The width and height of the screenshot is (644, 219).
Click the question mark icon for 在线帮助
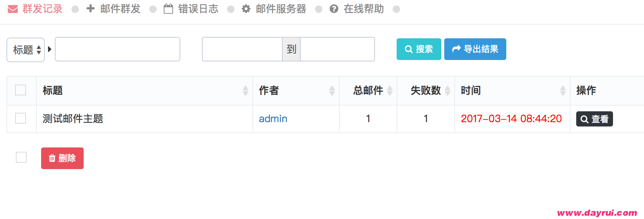tap(334, 9)
